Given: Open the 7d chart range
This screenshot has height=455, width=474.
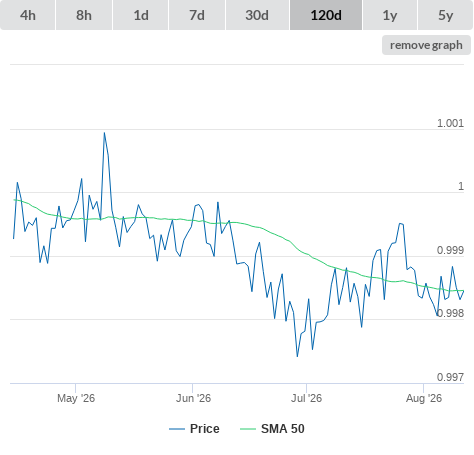Looking at the screenshot, I should pyautogui.click(x=197, y=15).
